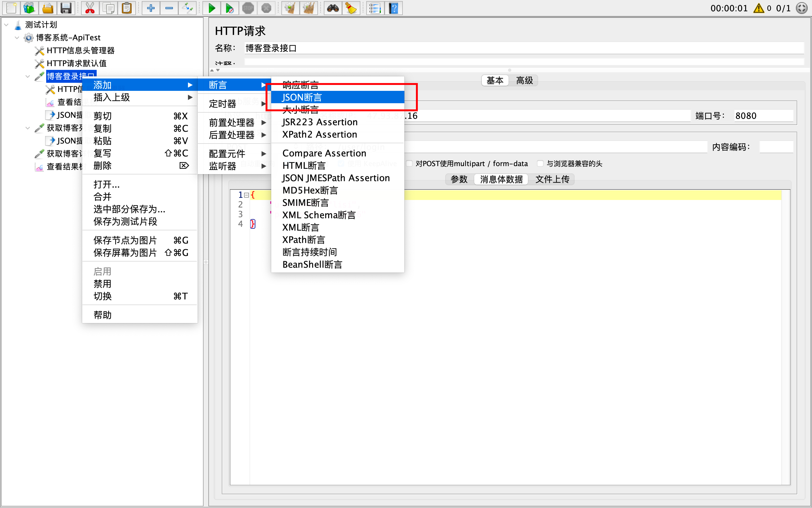This screenshot has width=812, height=508.
Task: Click the New test plan icon
Action: pyautogui.click(x=11, y=8)
